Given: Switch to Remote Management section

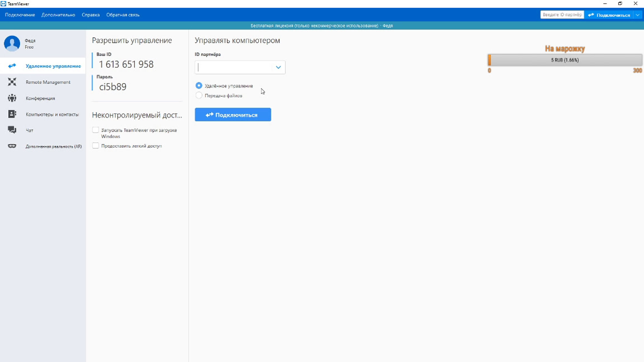Looking at the screenshot, I should coord(43,82).
